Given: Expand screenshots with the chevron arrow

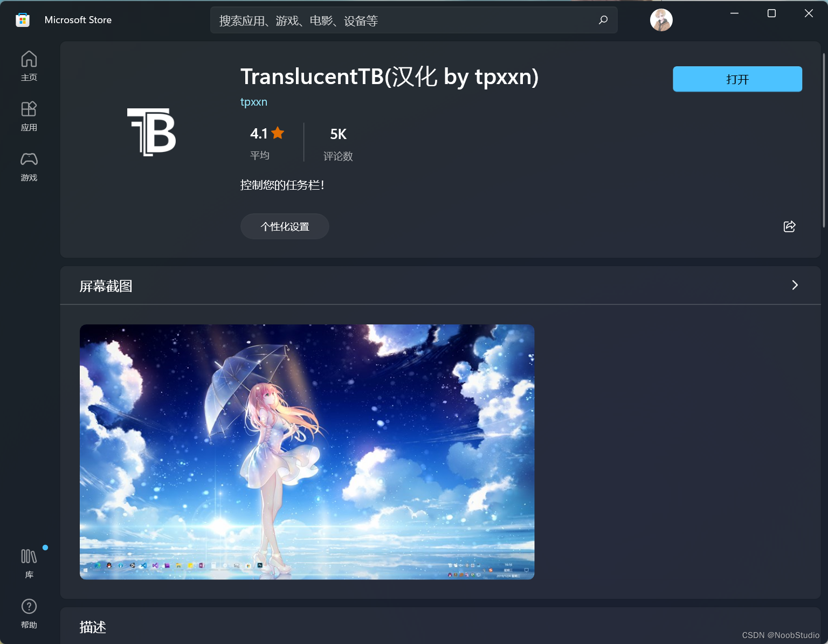Looking at the screenshot, I should click(x=795, y=285).
